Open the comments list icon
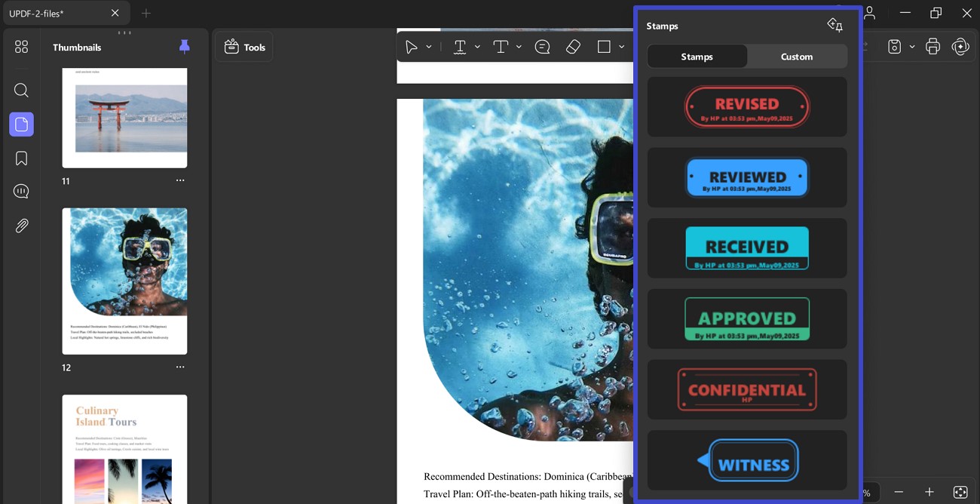980x504 pixels. click(21, 192)
